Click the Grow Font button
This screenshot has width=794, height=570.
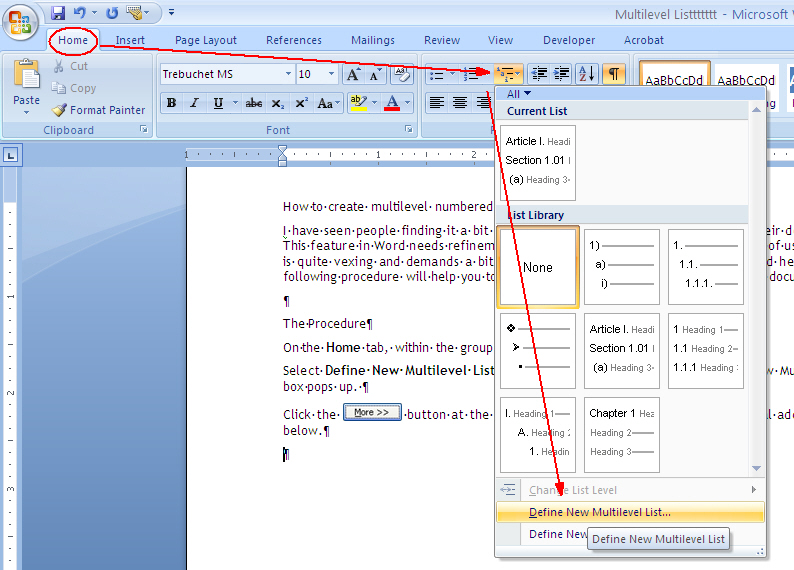353,74
